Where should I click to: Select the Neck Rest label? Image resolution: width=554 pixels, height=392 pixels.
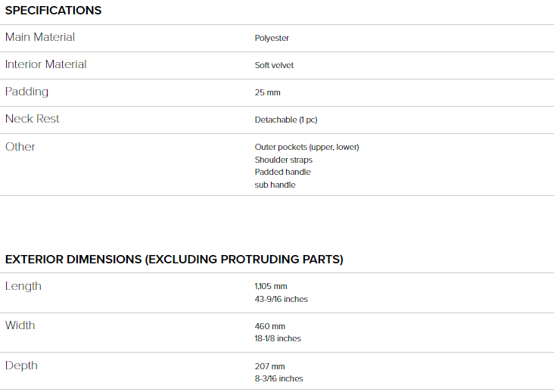[x=32, y=119]
